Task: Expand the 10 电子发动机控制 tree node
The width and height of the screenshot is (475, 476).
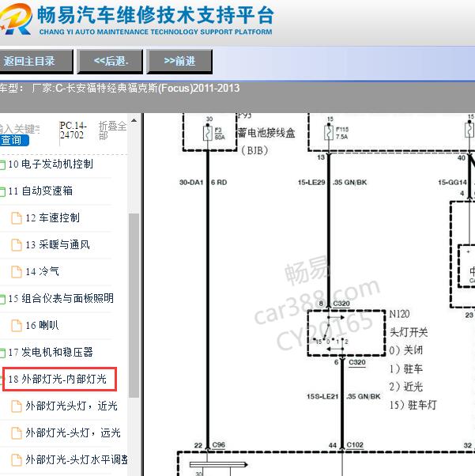Action: click(x=2, y=165)
